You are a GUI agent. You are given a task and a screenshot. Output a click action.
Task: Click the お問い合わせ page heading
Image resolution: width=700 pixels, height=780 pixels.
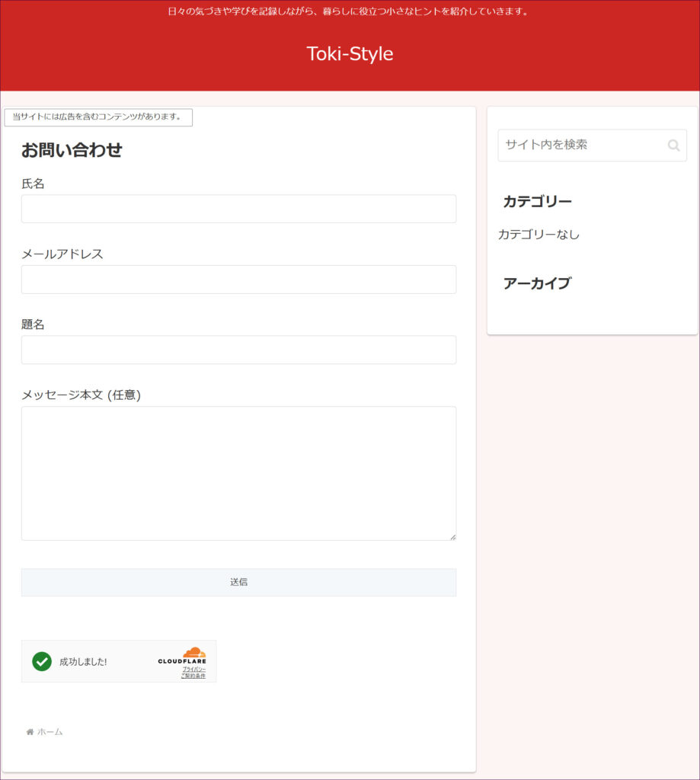click(x=72, y=150)
